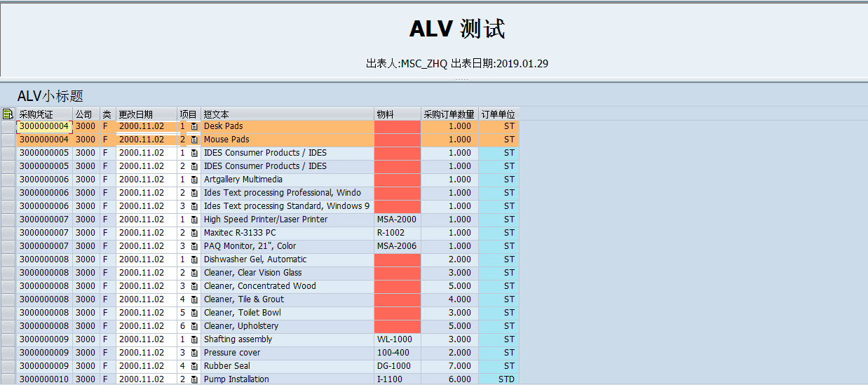Click short text Shafting assembly
Screen dimensions: 868x385
(287, 339)
